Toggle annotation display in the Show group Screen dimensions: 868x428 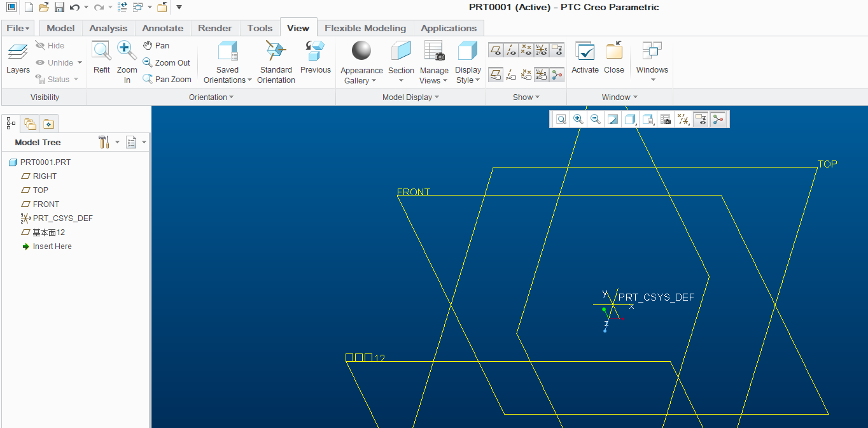point(557,50)
